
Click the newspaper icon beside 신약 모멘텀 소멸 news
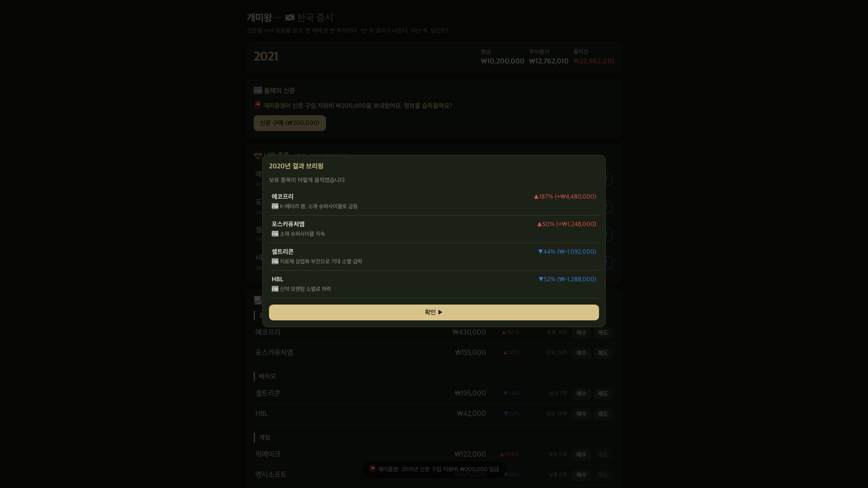coord(275,289)
